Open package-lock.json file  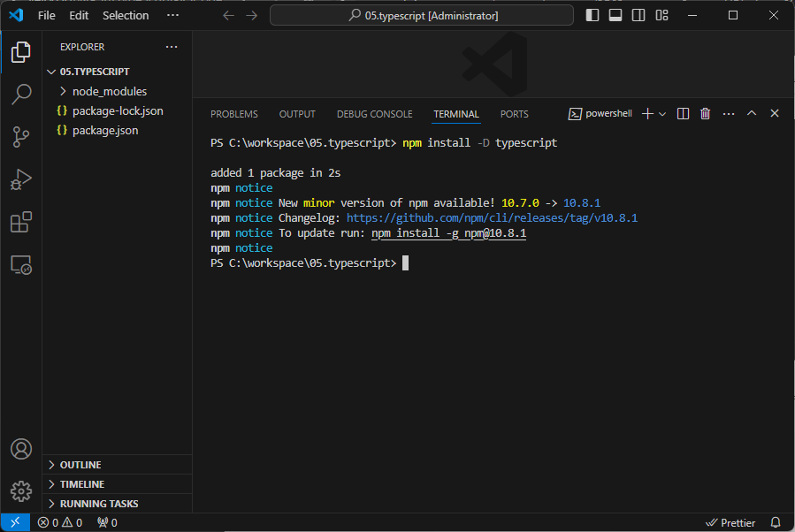pos(117,111)
